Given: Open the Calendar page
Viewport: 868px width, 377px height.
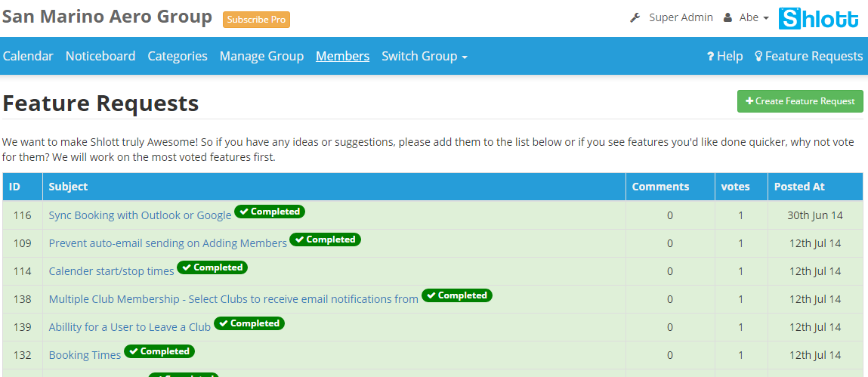Looking at the screenshot, I should pos(28,56).
